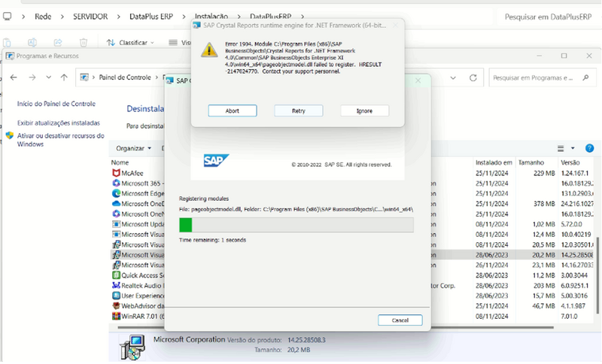Click the delete trash icon in Explorer

pyautogui.click(x=84, y=43)
